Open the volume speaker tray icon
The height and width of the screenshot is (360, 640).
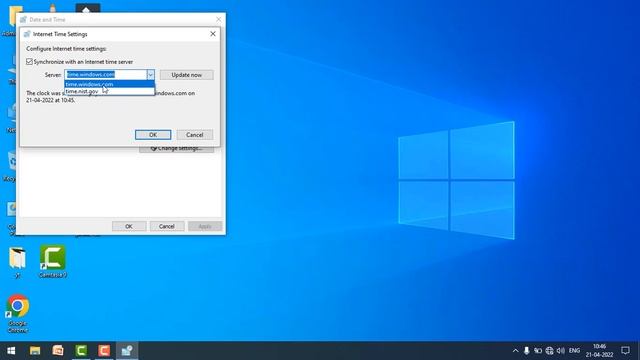tap(561, 351)
